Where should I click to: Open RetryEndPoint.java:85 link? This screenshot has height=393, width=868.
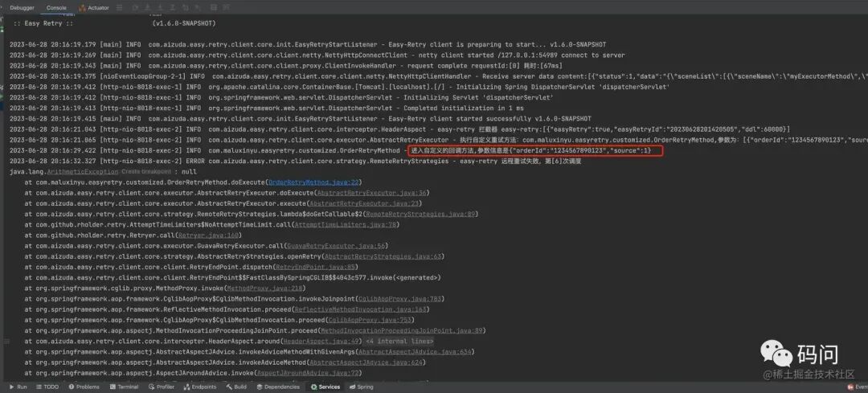[316, 267]
